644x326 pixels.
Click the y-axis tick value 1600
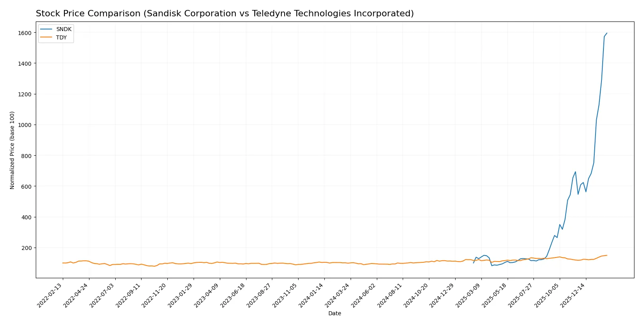click(x=25, y=33)
